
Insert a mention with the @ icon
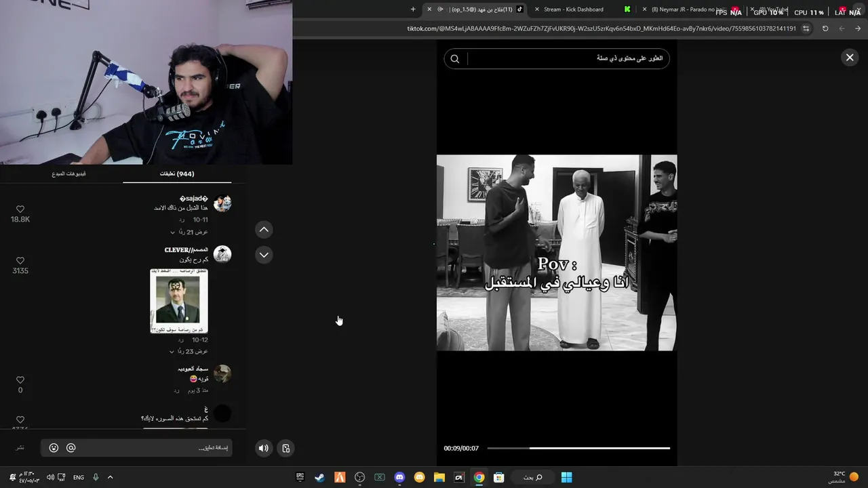click(71, 448)
